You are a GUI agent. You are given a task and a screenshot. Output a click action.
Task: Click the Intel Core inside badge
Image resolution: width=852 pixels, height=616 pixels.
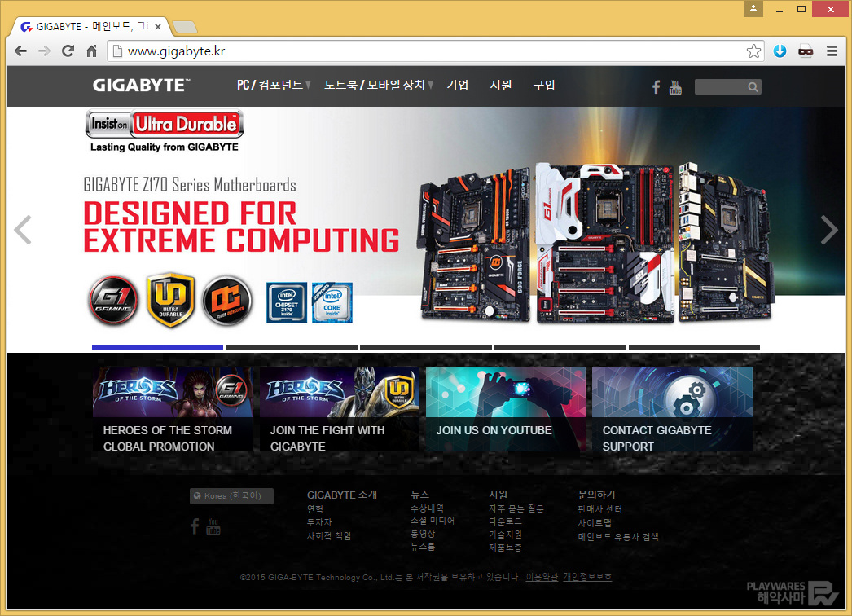(332, 302)
